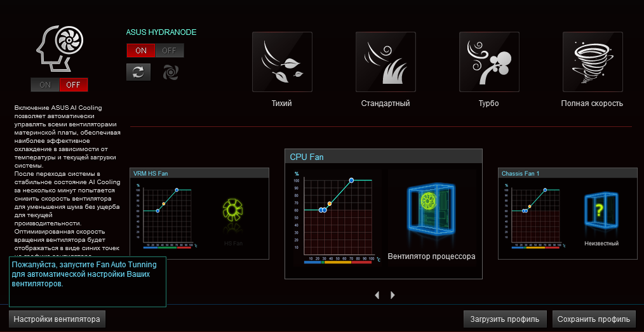Click the Тихий label
This screenshot has width=644, height=332.
[x=282, y=103]
